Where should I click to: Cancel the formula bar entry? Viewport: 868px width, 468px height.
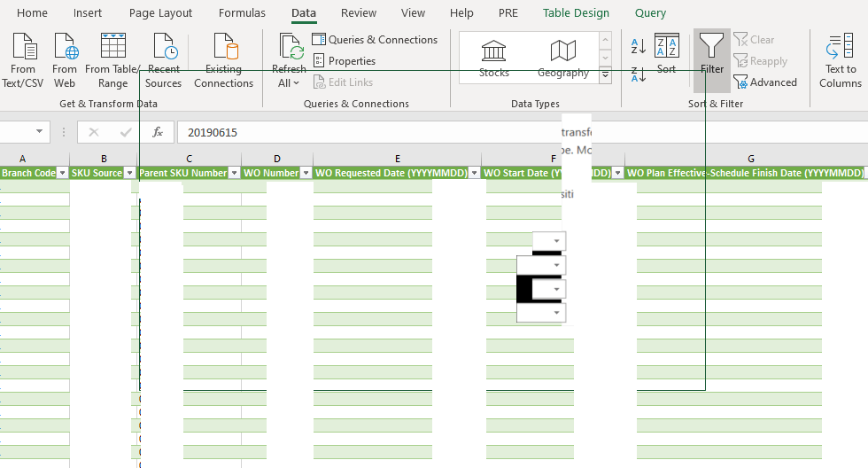[x=94, y=132]
